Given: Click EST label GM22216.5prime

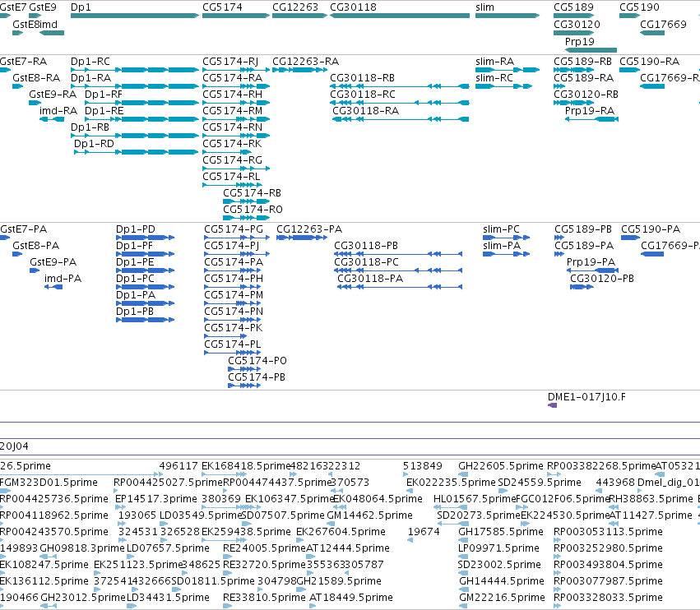Looking at the screenshot, I should tap(502, 597).
